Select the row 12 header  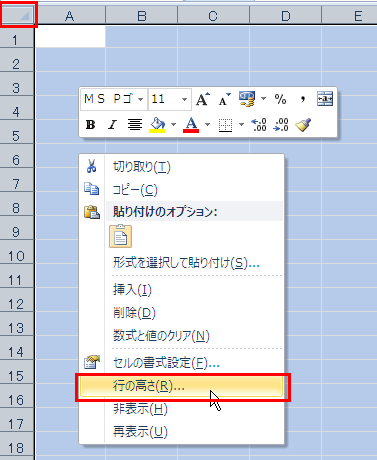click(x=17, y=300)
